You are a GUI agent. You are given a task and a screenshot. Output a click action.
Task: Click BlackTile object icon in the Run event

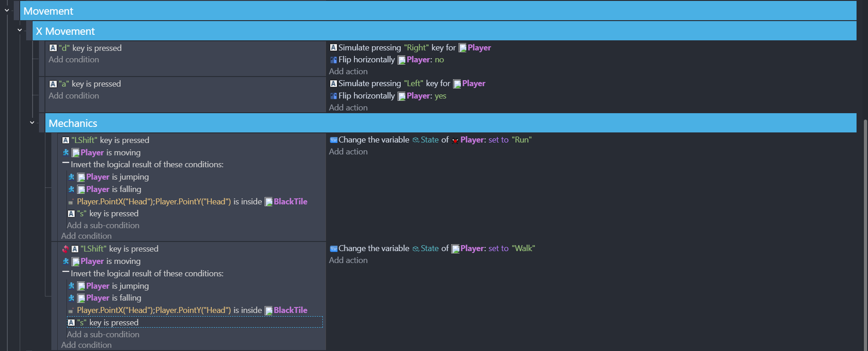269,202
